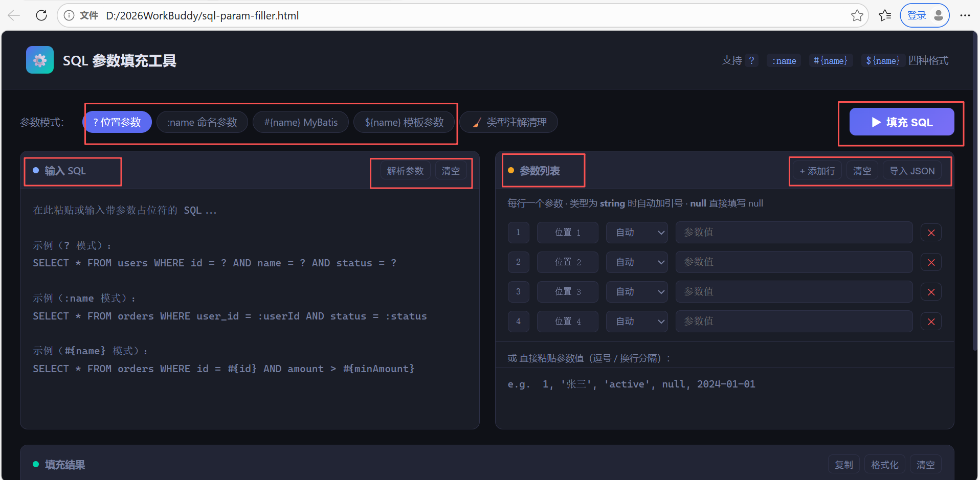The image size is (980, 480).
Task: Switch to #{name} MyBatis mode
Action: pyautogui.click(x=301, y=122)
